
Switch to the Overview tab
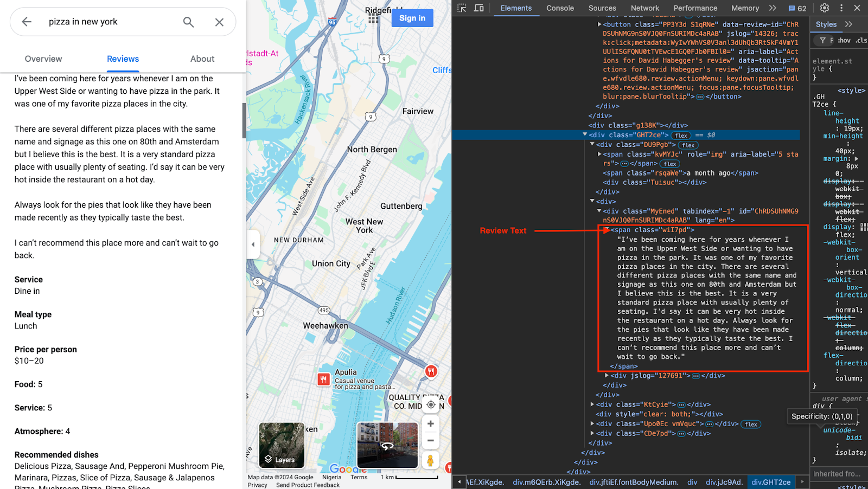click(x=43, y=59)
